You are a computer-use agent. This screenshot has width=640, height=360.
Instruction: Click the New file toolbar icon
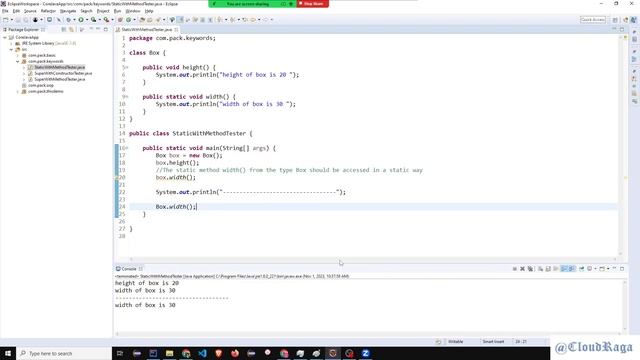(x=6, y=20)
